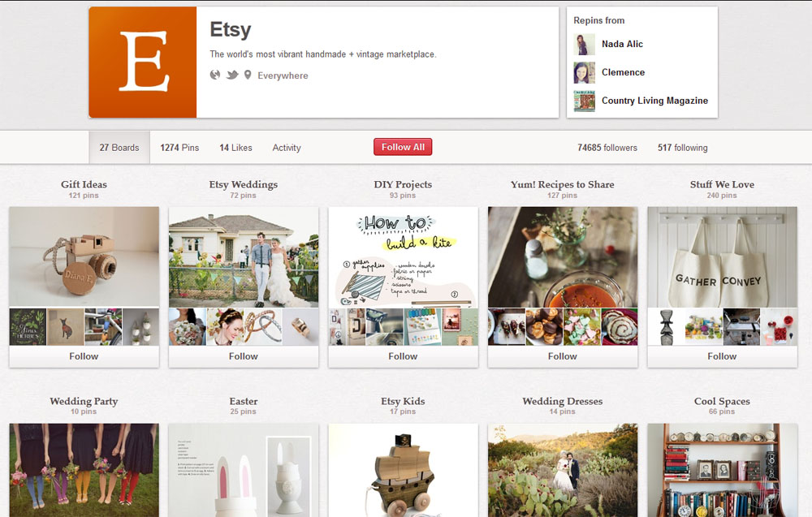View the 14 Likes tab

coord(235,148)
